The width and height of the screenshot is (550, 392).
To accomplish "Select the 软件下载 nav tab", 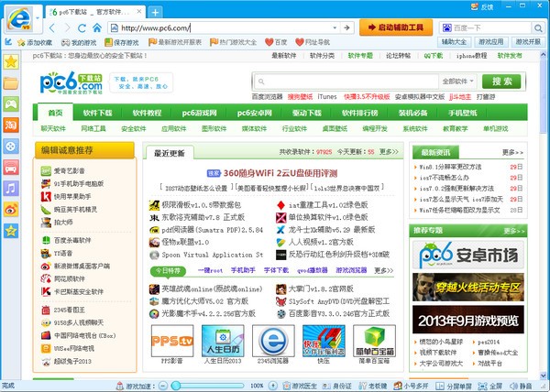I will pyautogui.click(x=97, y=113).
